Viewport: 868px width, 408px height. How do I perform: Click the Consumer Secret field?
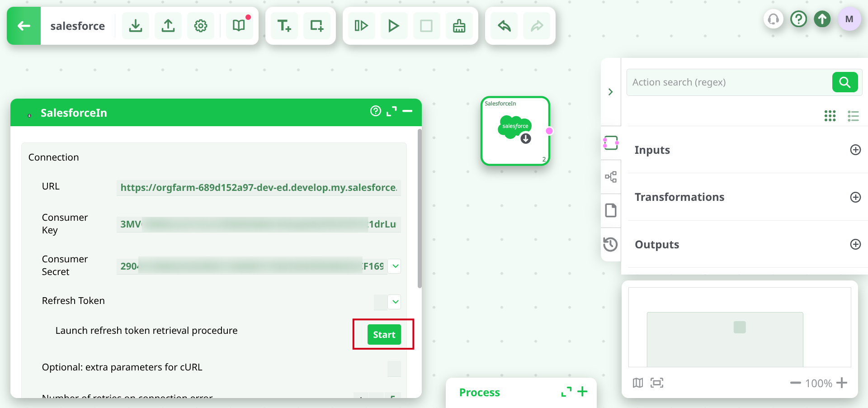251,266
